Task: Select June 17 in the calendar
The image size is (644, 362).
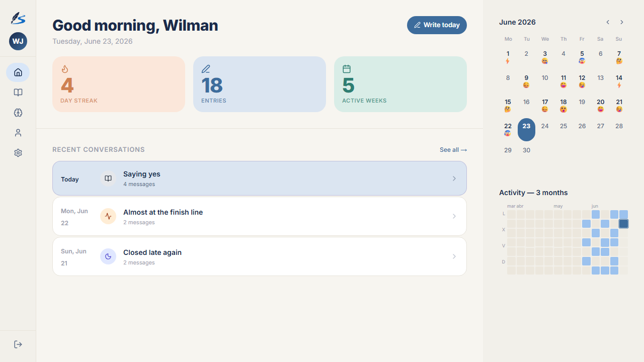Action: tap(545, 106)
